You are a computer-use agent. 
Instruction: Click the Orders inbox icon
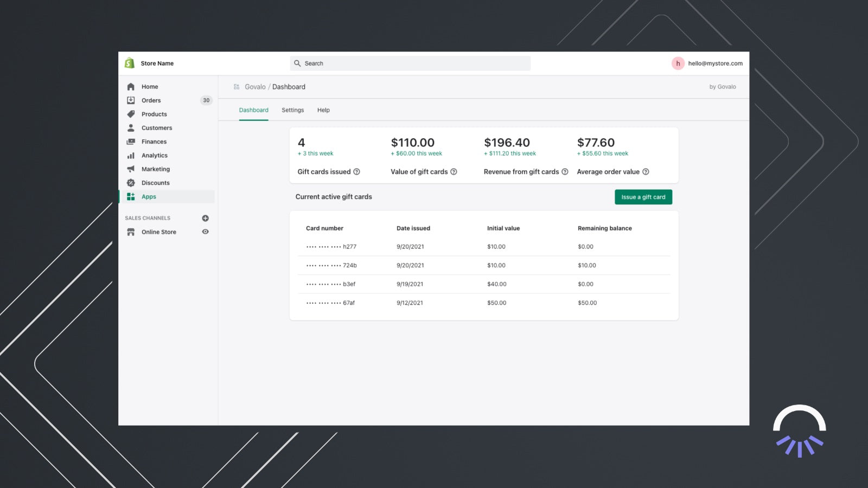tap(131, 100)
